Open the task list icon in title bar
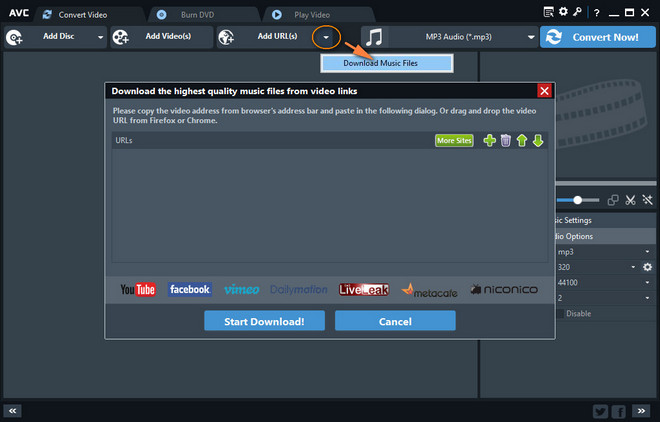The image size is (660, 422). click(548, 12)
